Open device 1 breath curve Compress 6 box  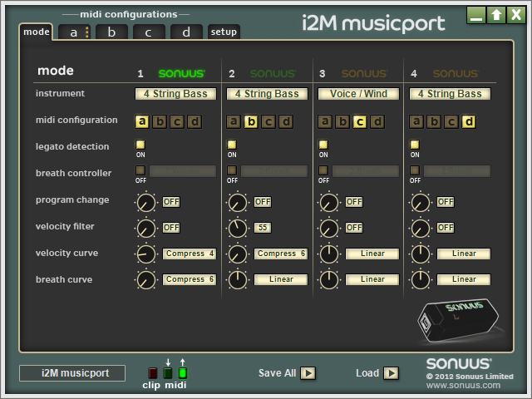click(x=190, y=279)
